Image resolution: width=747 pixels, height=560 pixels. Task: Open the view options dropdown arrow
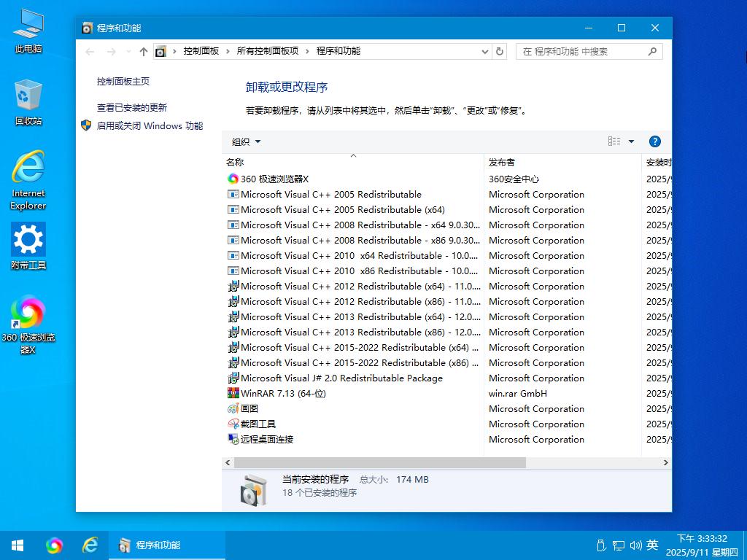tap(631, 141)
